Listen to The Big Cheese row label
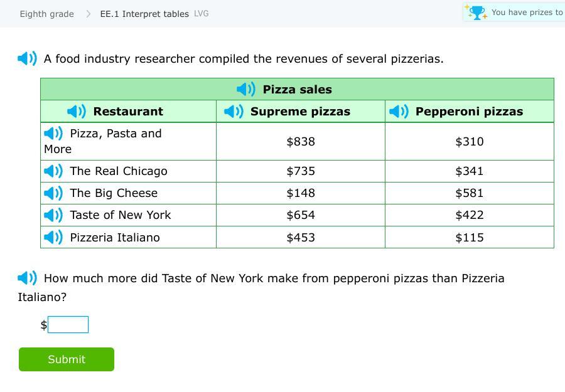565x392 pixels. pos(53,193)
